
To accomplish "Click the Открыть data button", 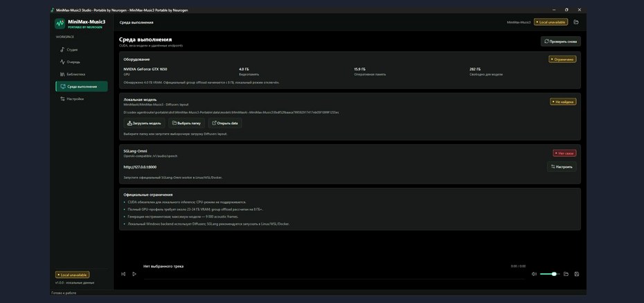I will pos(225,123).
